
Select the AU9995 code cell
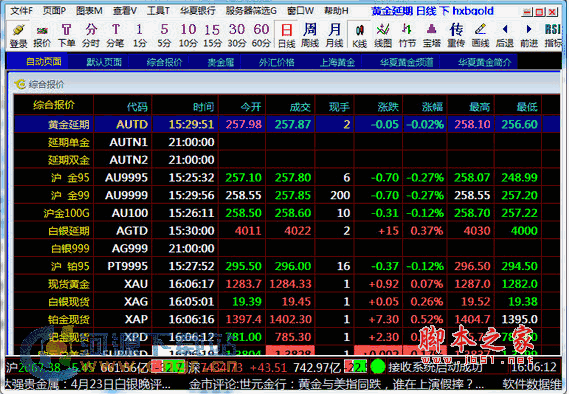point(126,177)
